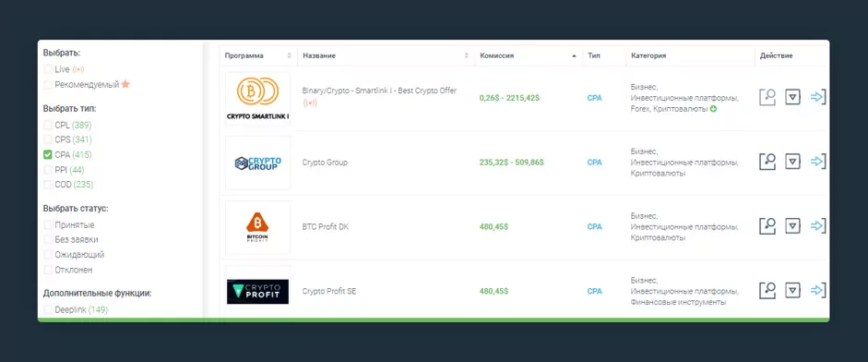Uncheck the CPA (415) checkbox
Image resolution: width=868 pixels, height=362 pixels.
click(x=48, y=154)
